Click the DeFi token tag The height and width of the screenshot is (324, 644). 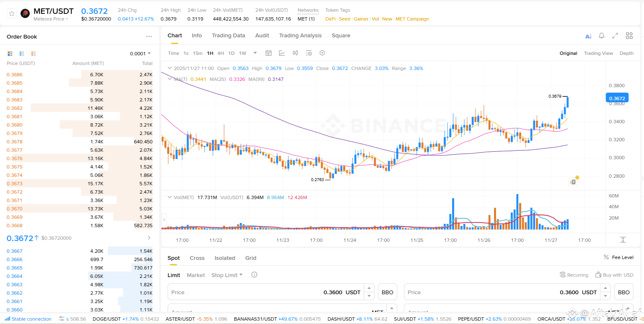tap(331, 19)
